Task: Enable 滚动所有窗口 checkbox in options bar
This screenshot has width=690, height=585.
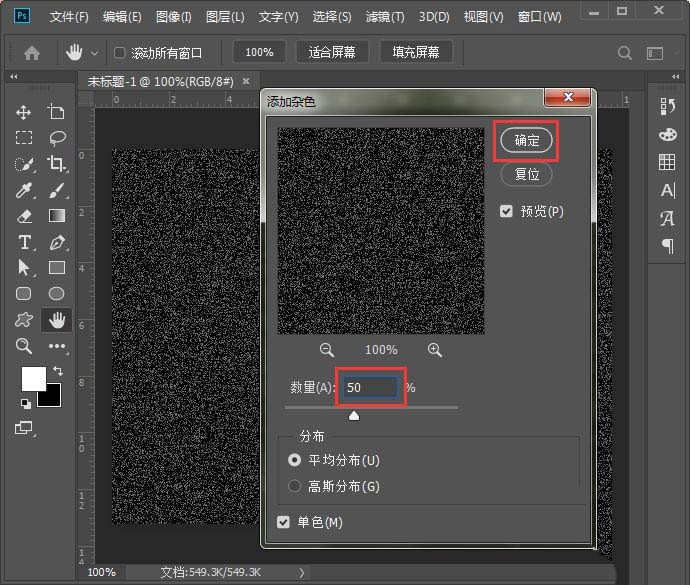Action: pyautogui.click(x=120, y=52)
